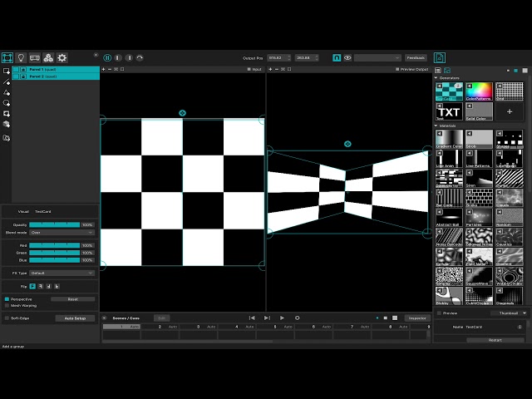
Task: Zoom in the Preview Output view with plus
Action: 270,69
